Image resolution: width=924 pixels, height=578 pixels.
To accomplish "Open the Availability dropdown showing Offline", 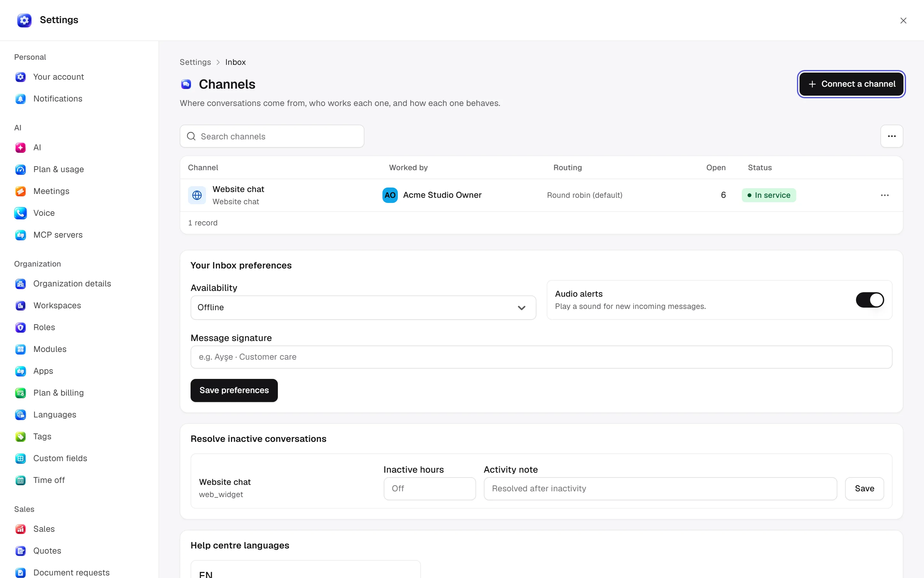I will pyautogui.click(x=363, y=307).
